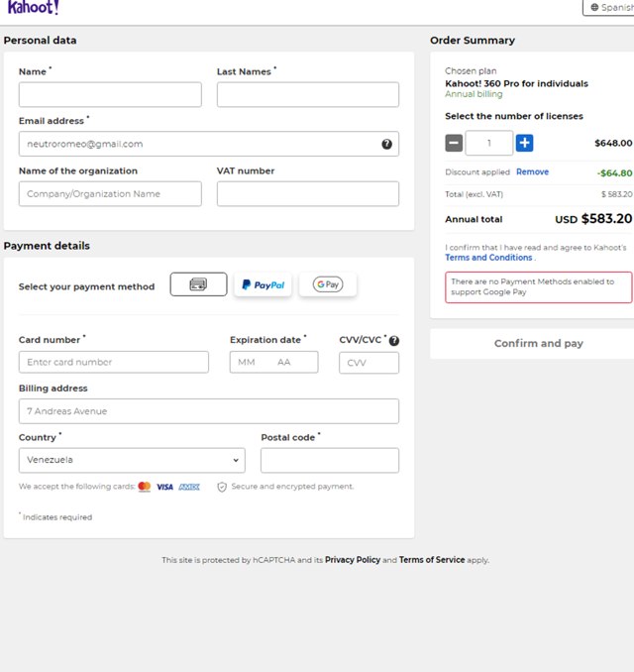Open the Terms of Service link

tap(432, 560)
